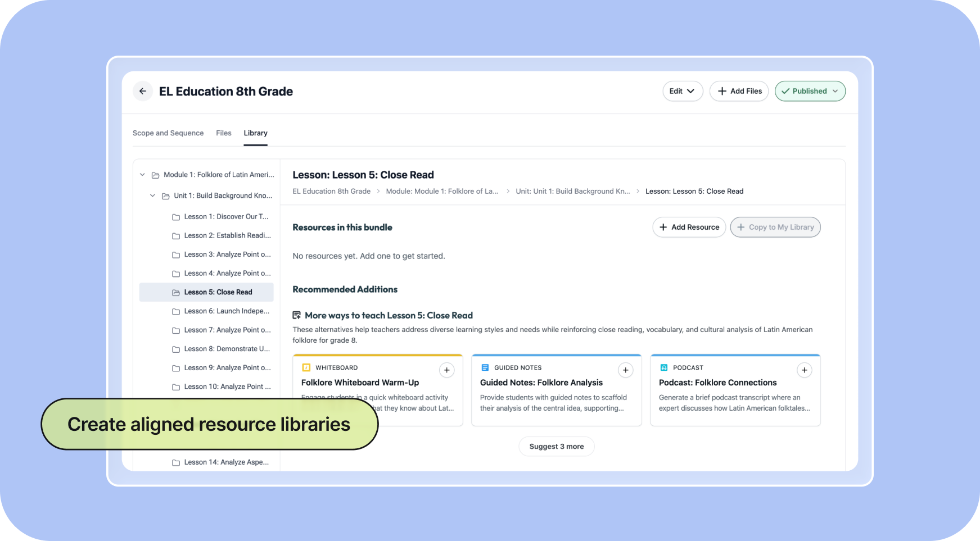Click the folder icon for Lesson 4
This screenshot has height=541, width=980.
(176, 274)
